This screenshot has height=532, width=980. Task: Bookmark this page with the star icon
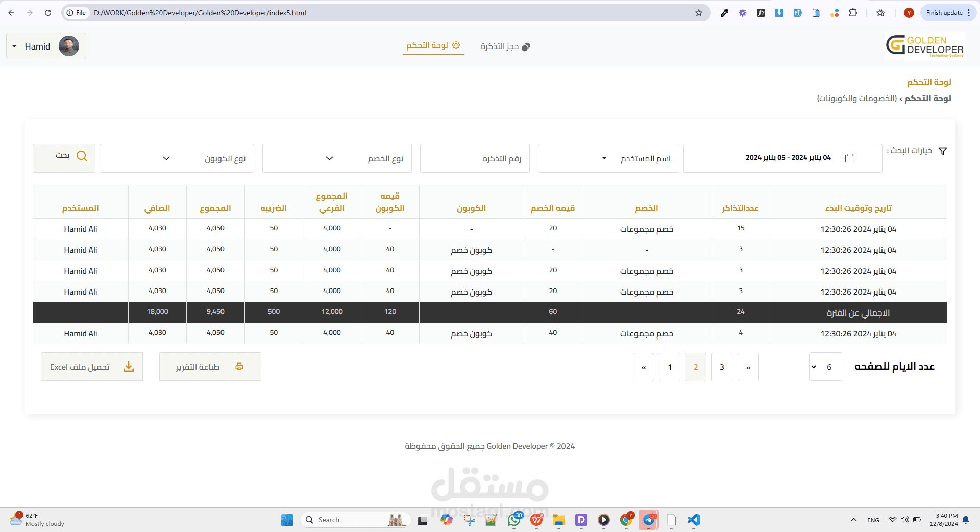[x=699, y=13]
